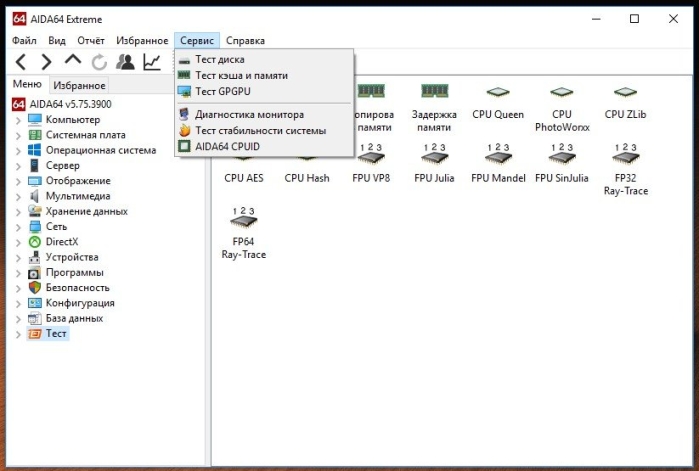Select Безопасность in the tree
Viewport: 699px width, 471px height.
(69, 287)
